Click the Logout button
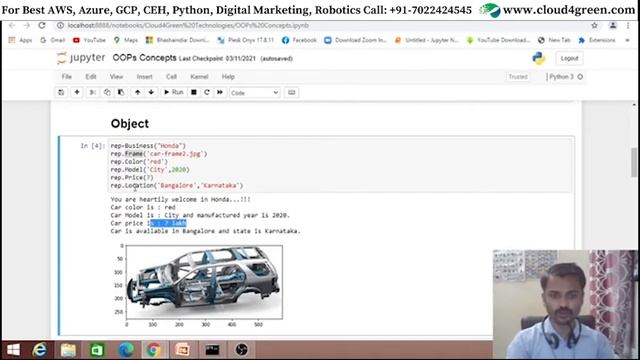The image size is (640, 360). (x=569, y=58)
